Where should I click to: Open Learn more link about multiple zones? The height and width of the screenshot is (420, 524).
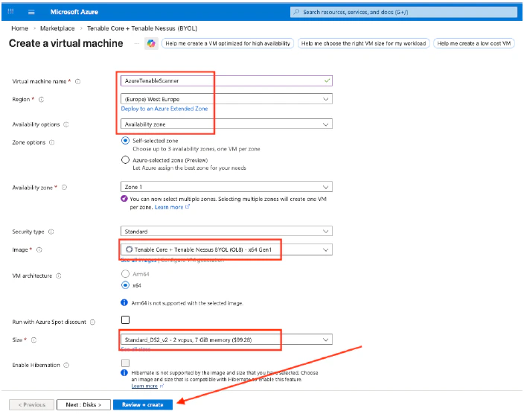169,207
